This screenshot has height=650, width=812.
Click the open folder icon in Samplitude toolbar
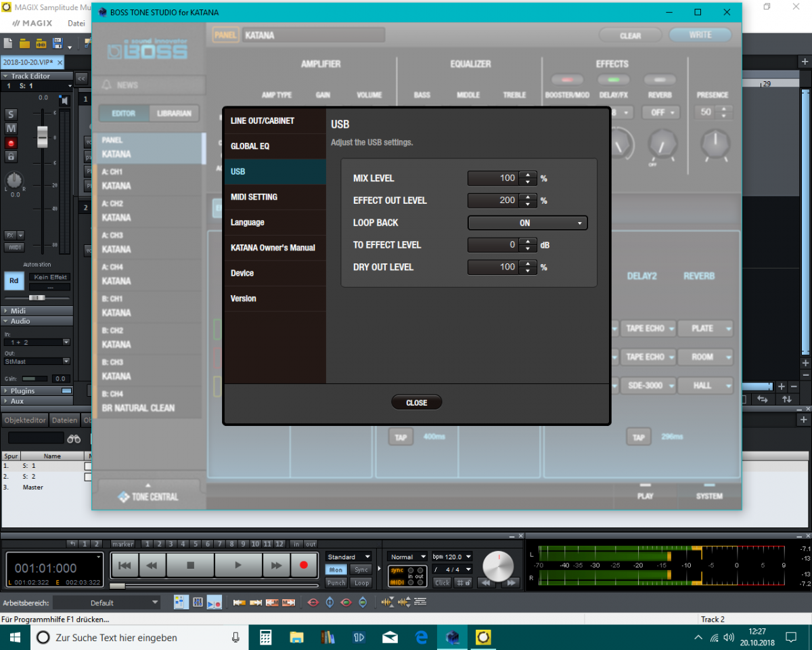point(24,43)
